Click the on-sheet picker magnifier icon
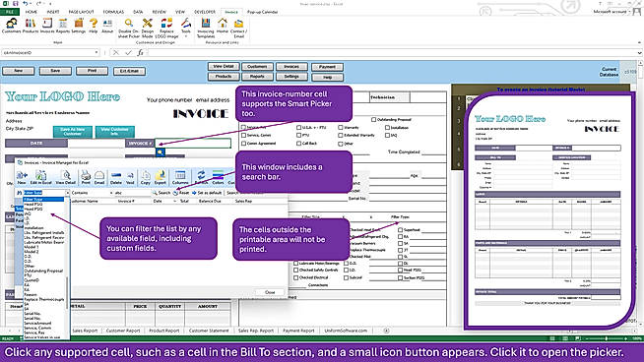 pos(161,152)
